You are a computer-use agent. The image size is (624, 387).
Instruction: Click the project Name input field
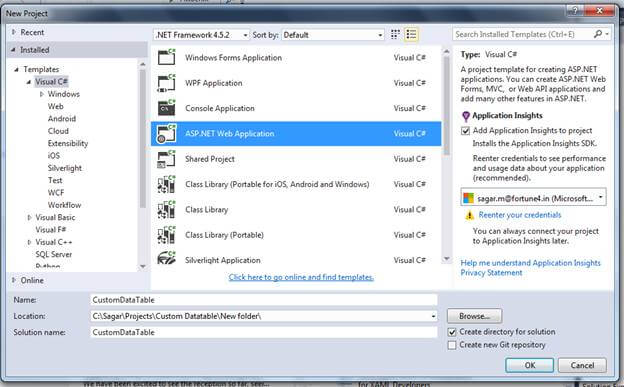coord(264,300)
